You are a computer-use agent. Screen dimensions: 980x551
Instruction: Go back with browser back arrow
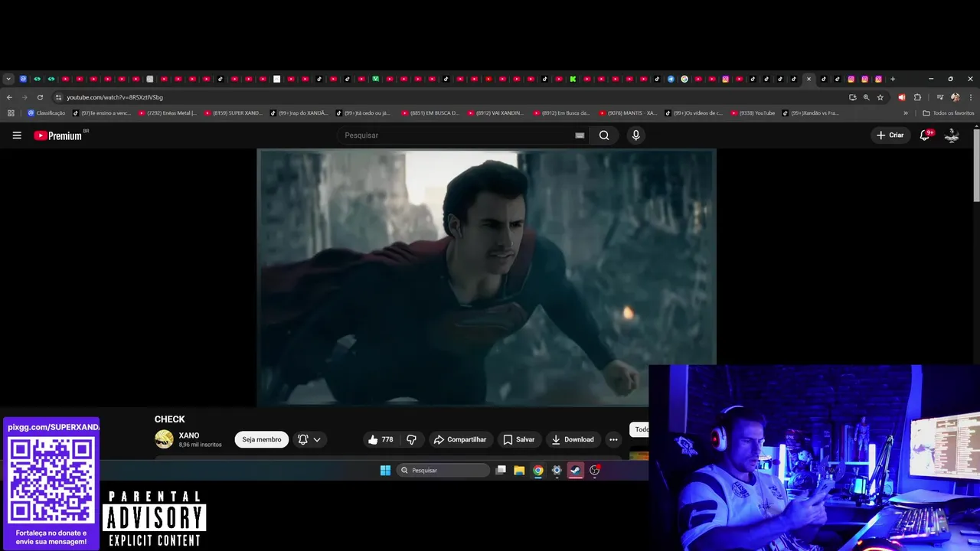tap(9, 97)
